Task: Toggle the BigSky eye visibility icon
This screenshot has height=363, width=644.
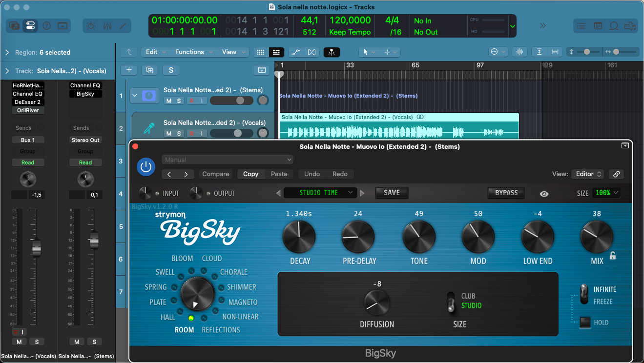Action: (x=544, y=194)
